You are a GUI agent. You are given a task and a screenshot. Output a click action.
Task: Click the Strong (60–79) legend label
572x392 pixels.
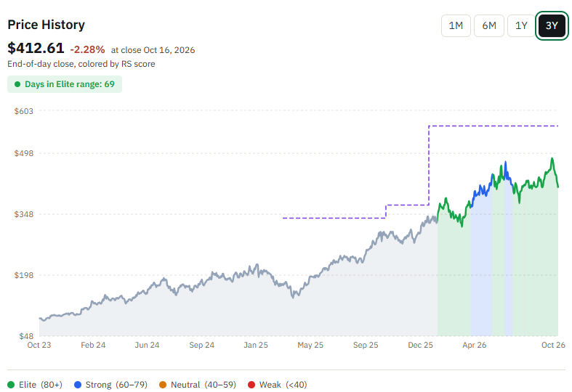click(x=116, y=385)
